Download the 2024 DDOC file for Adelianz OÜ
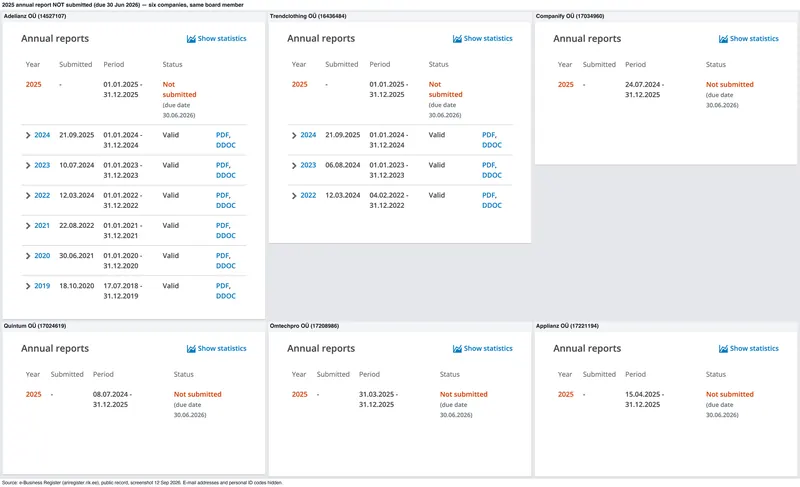This screenshot has width=800, height=487. (x=226, y=145)
